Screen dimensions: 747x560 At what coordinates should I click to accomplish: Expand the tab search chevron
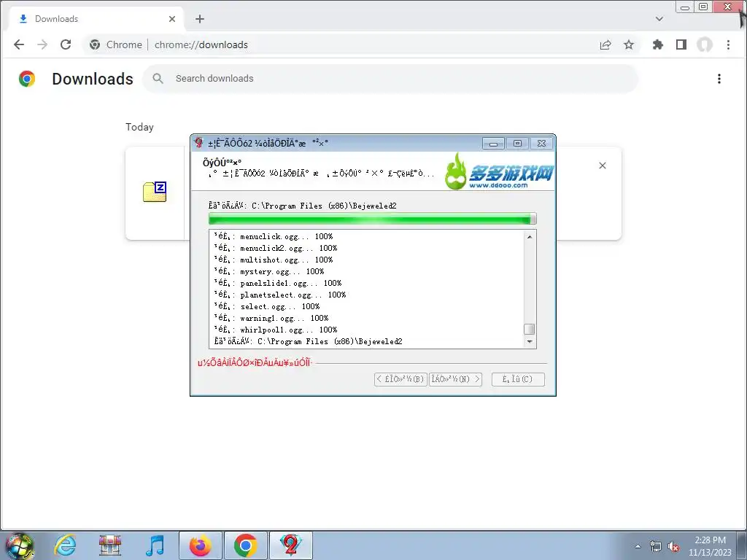659,19
